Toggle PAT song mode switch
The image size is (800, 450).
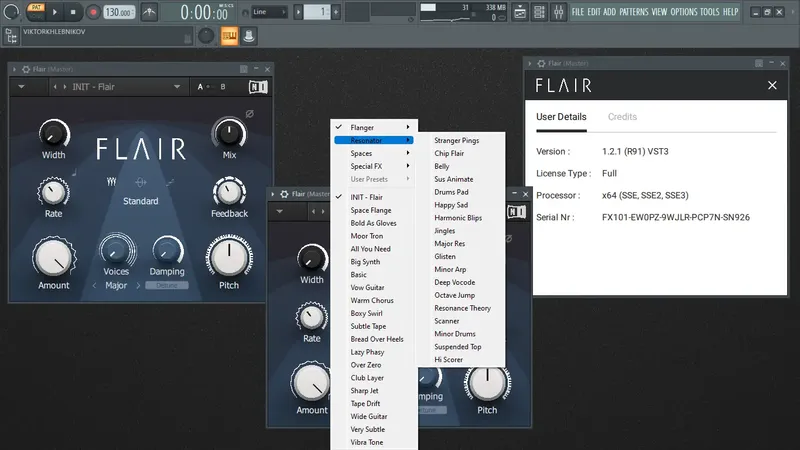(x=36, y=11)
